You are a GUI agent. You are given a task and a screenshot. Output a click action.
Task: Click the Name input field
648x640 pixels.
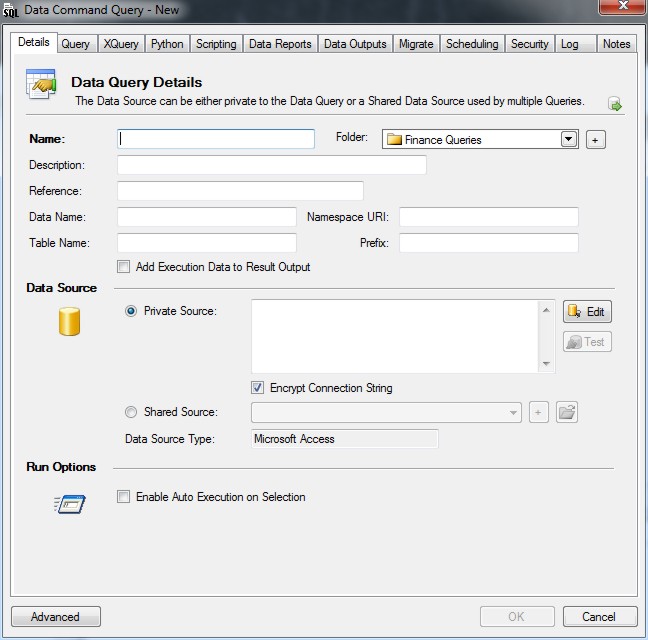(216, 139)
